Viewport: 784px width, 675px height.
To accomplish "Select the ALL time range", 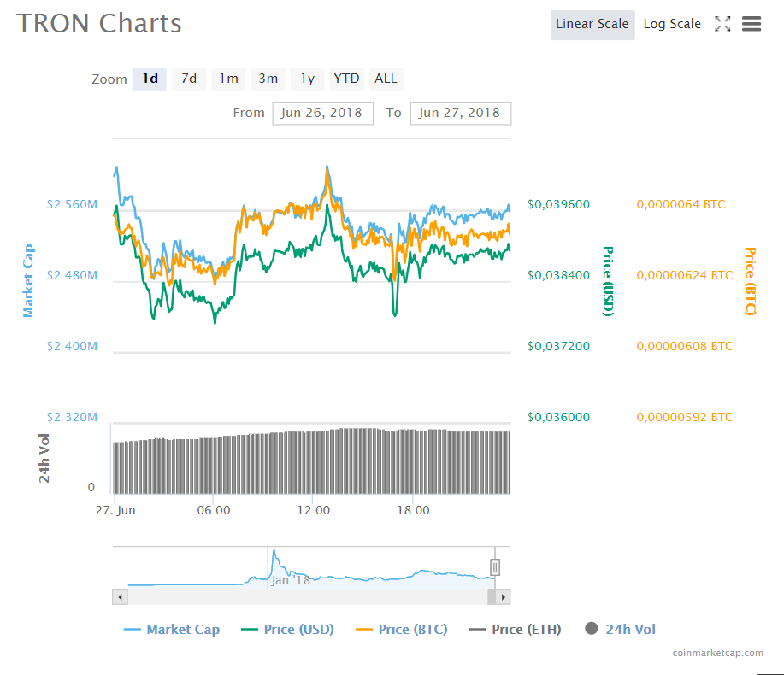I will point(386,78).
